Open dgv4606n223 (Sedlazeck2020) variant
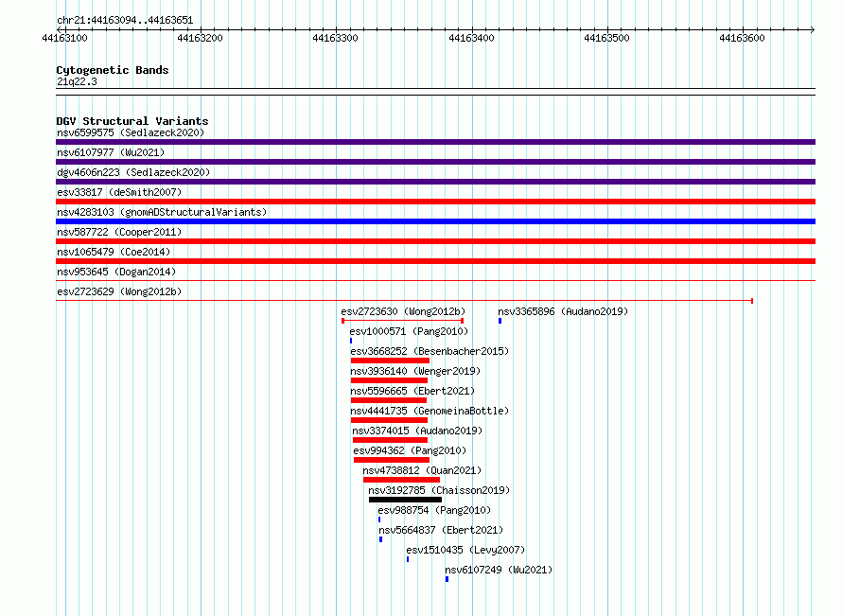This screenshot has height=616, width=842. [133, 172]
